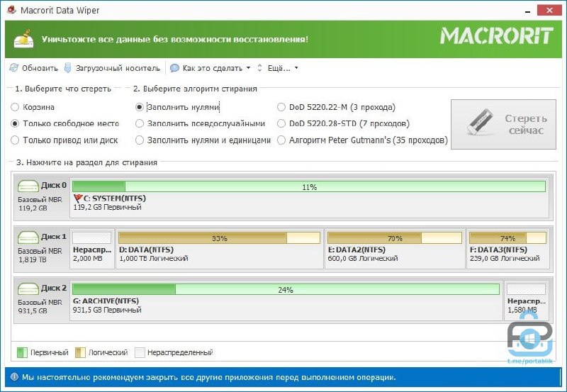Click the red flag icon on C: SYSTEM

pos(78,198)
